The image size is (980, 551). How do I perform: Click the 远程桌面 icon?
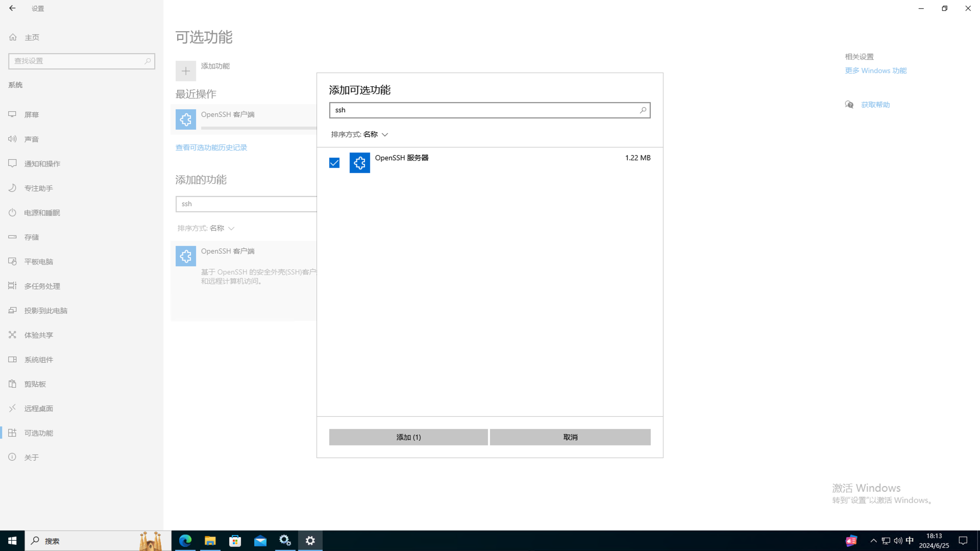(12, 408)
